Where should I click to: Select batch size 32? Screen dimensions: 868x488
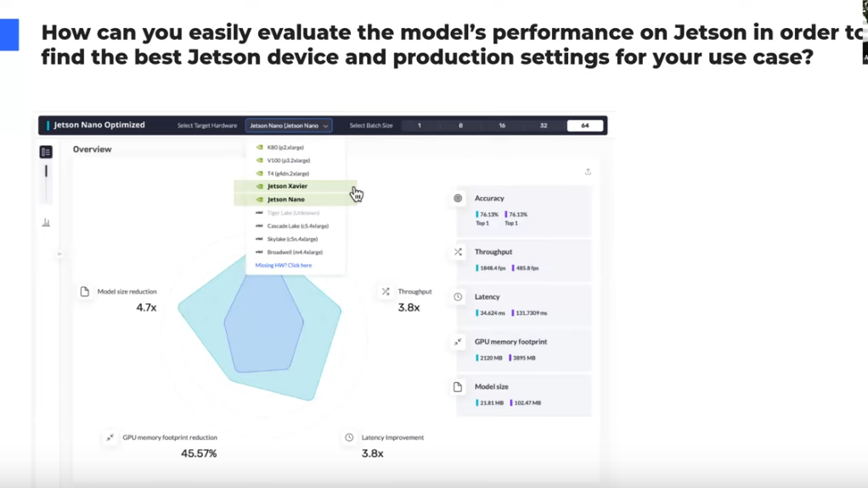tap(544, 126)
